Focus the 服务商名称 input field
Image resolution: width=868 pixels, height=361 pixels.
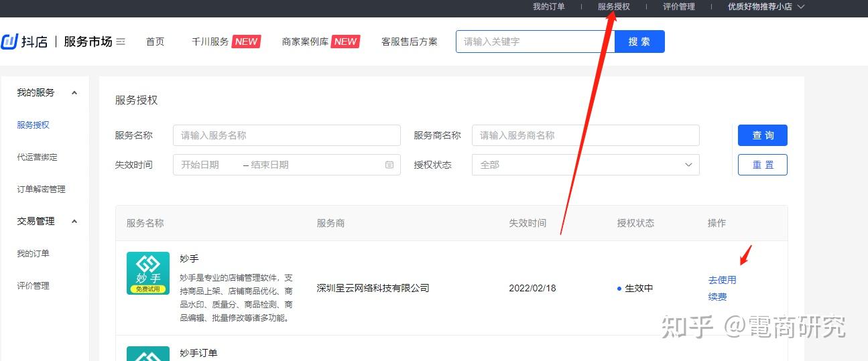click(586, 135)
